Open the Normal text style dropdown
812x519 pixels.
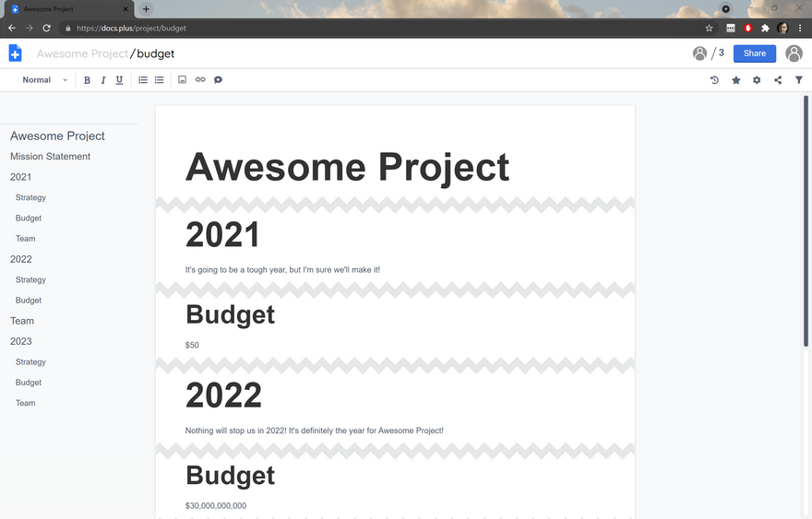44,80
